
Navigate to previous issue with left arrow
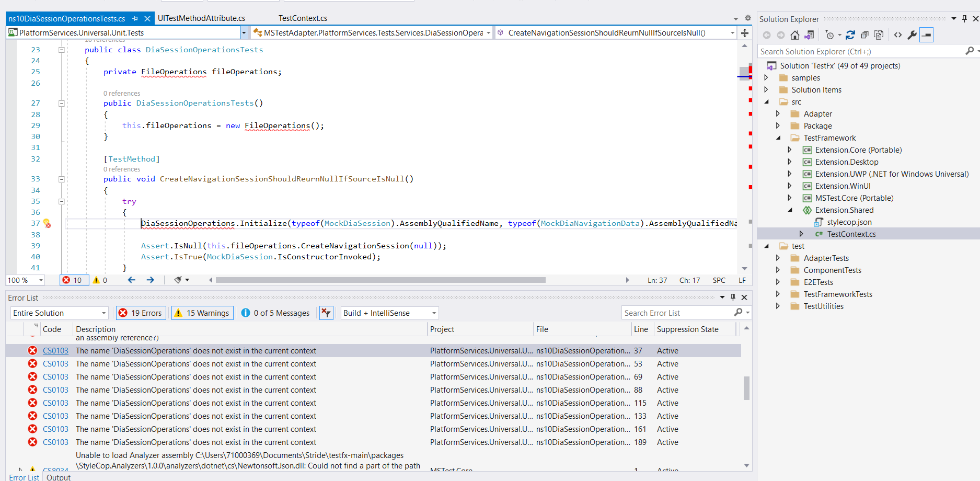(x=132, y=280)
